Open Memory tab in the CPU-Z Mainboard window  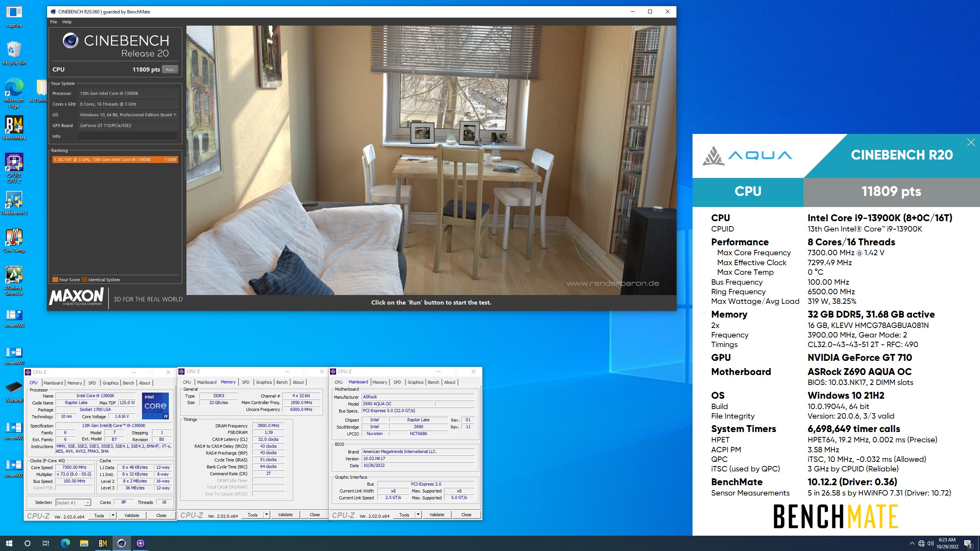pos(380,382)
